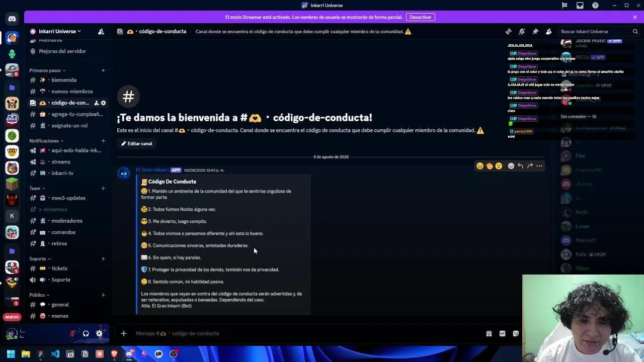Collapse the Notificaciones category

46,141
